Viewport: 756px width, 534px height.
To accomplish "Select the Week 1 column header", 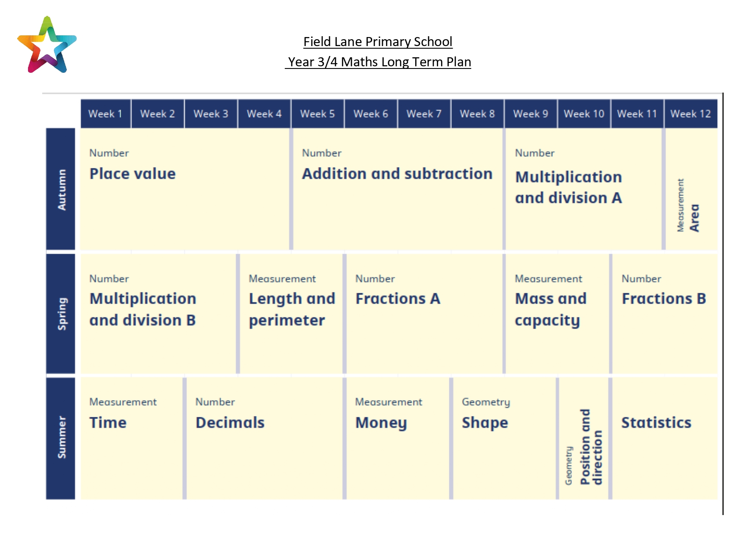I will pos(106,114).
